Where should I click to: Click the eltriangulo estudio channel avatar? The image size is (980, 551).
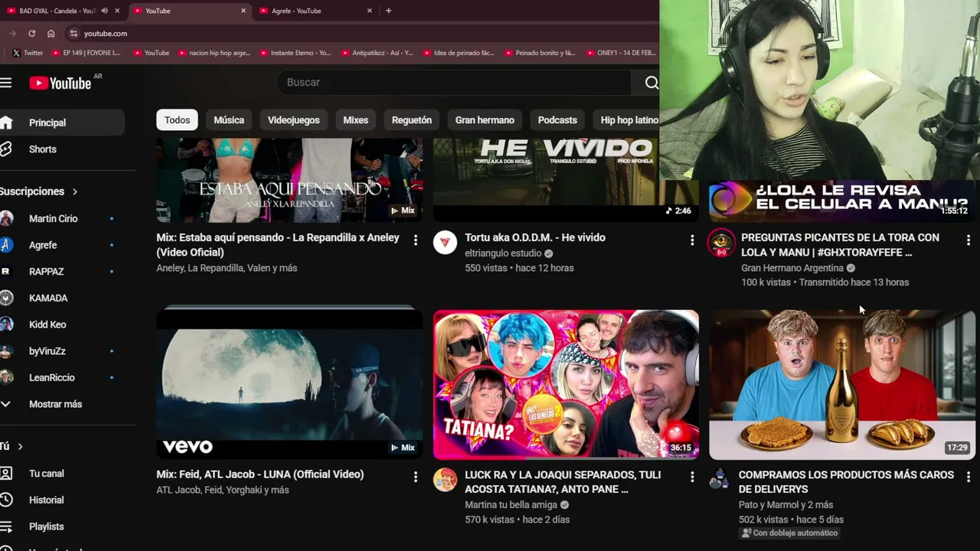(x=445, y=243)
